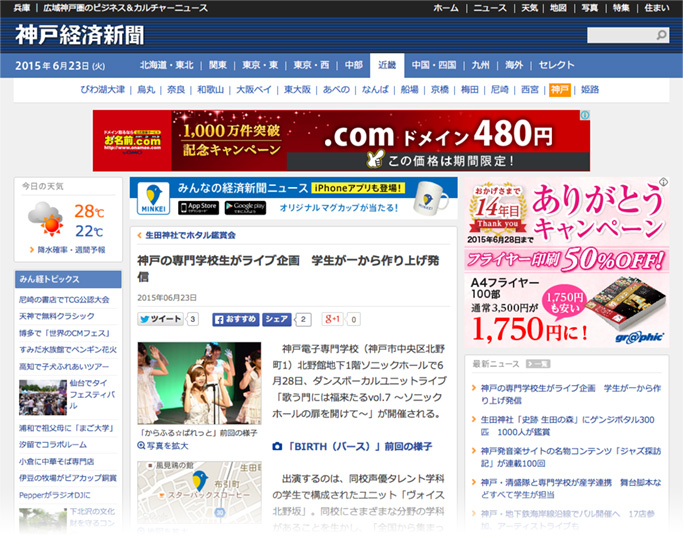Select the highlighted 神戸 area link

[x=560, y=89]
